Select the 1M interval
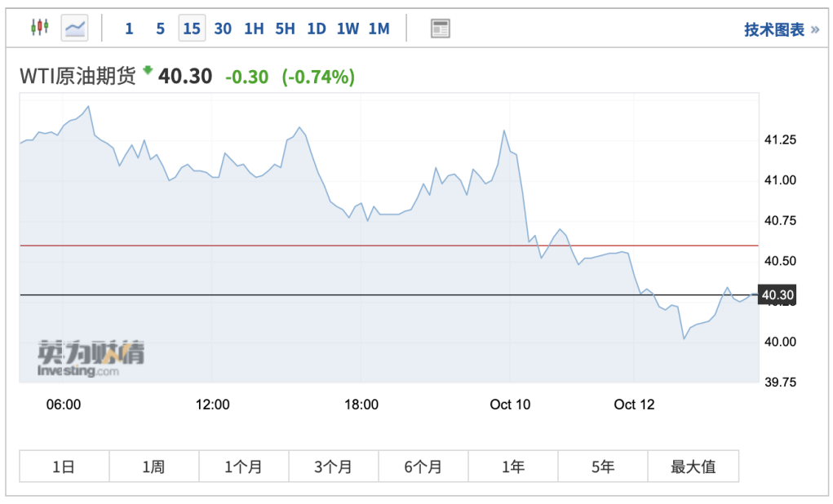This screenshot has width=833, height=504. [x=379, y=29]
